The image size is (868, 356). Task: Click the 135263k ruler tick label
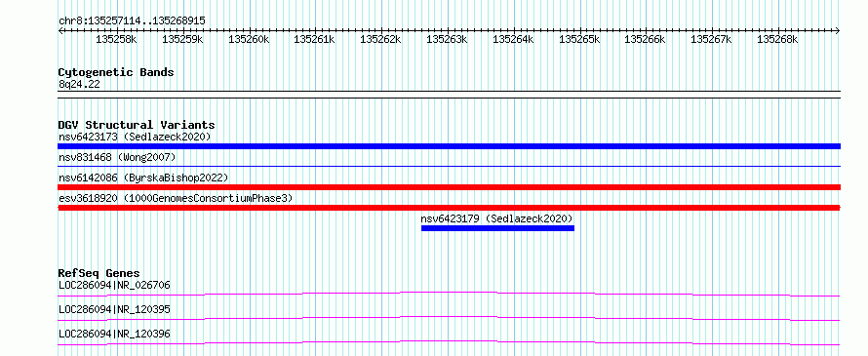pyautogui.click(x=447, y=39)
